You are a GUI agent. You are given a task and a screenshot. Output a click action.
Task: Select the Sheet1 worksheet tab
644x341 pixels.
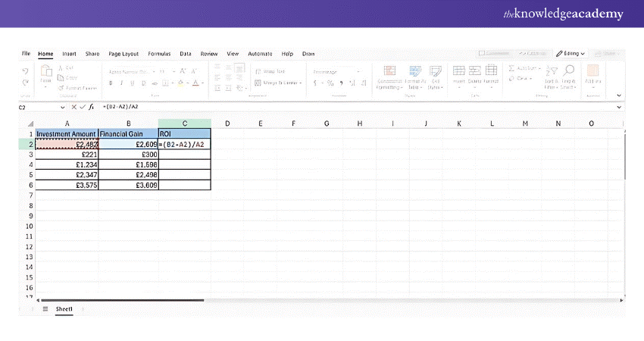[x=64, y=309]
